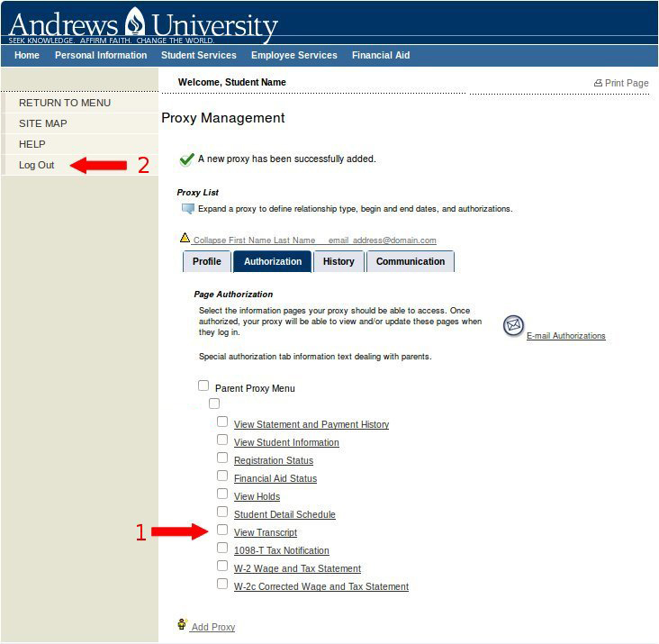Enable the 1098-T Tax Notification checkbox

click(x=222, y=548)
